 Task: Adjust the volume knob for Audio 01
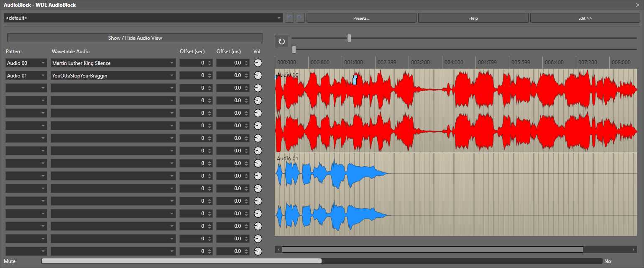[258, 75]
